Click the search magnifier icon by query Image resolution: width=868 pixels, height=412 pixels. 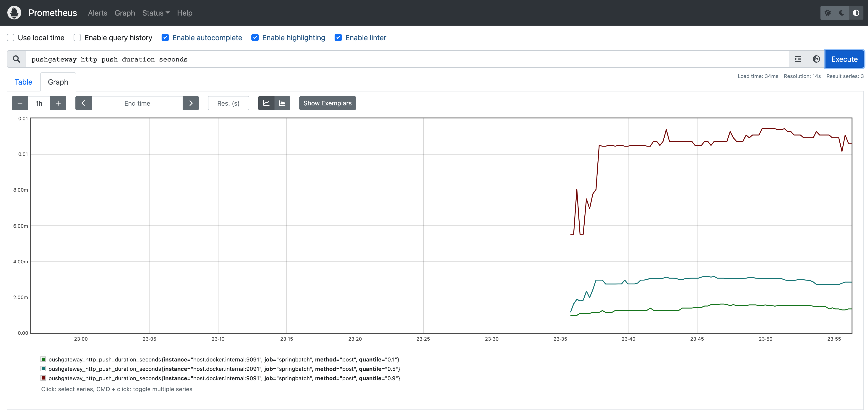(x=16, y=59)
